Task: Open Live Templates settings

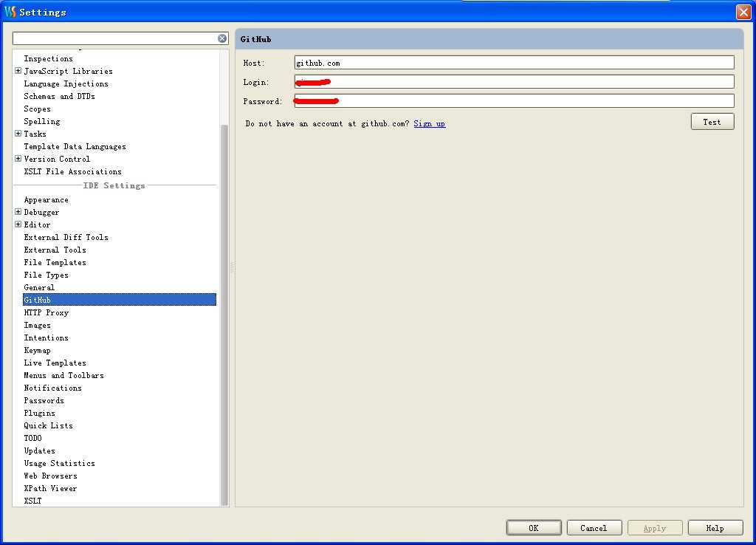Action: click(x=55, y=363)
